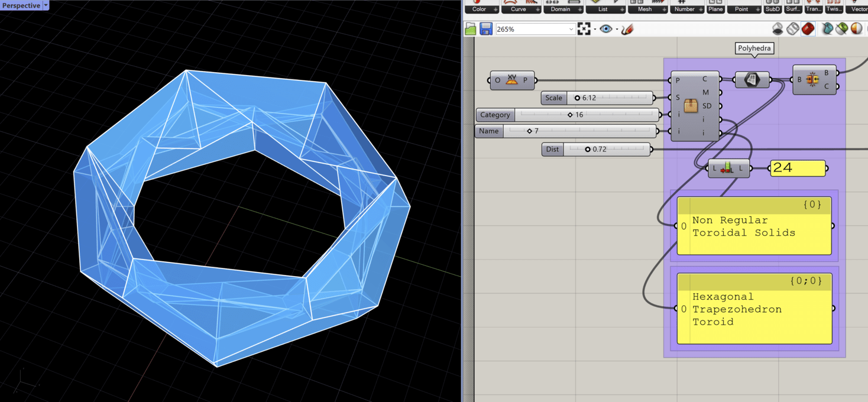
Task: Open dropdown arrow beside eye icon
Action: tap(617, 29)
